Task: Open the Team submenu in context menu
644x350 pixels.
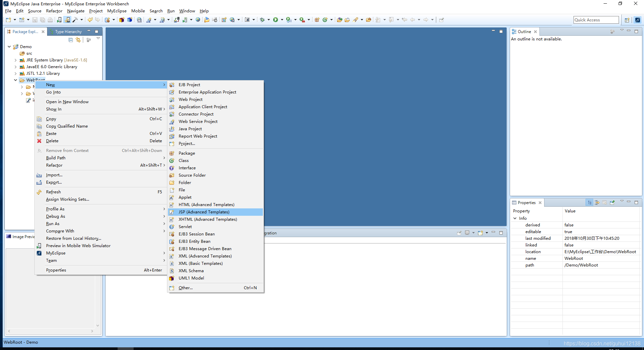Action: (101, 260)
